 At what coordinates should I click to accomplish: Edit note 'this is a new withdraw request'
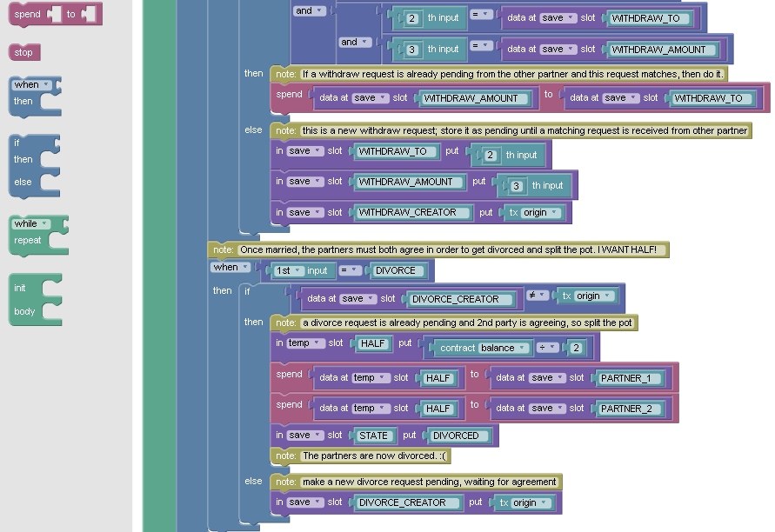coord(524,130)
